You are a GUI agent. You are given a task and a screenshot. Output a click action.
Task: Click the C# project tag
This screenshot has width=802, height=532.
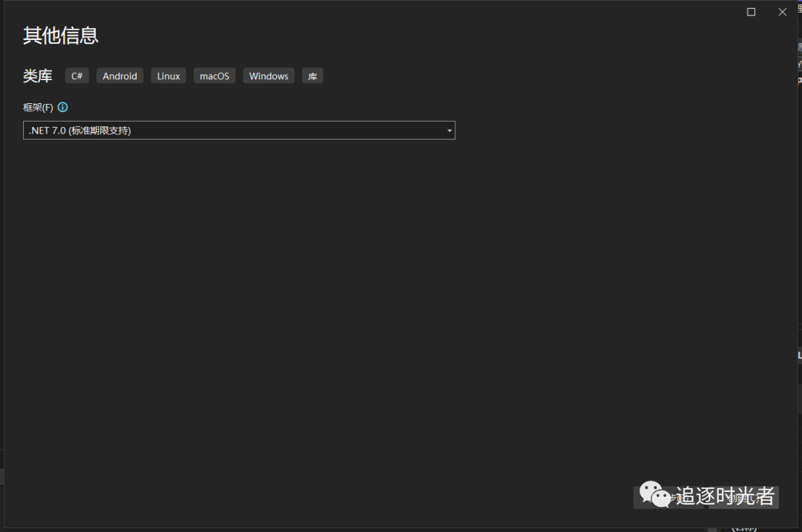coord(76,76)
